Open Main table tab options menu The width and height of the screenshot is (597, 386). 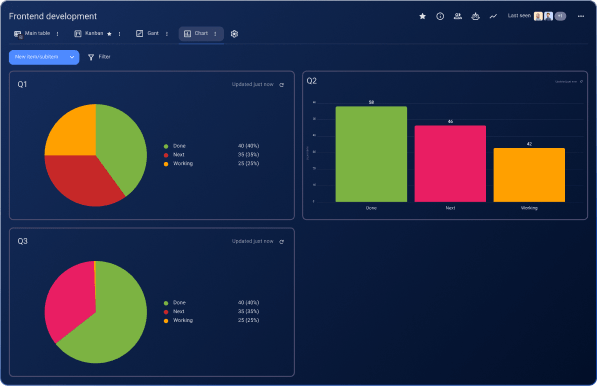pos(57,34)
